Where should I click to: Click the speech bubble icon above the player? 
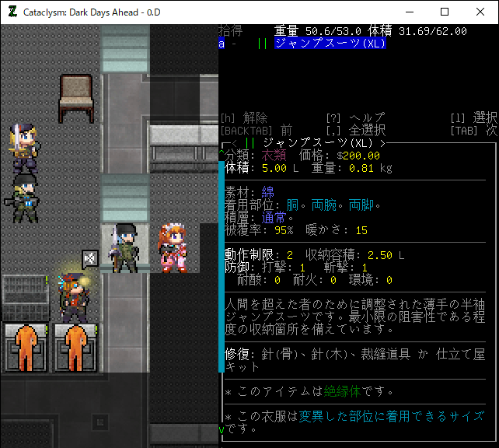pyautogui.click(x=90, y=259)
